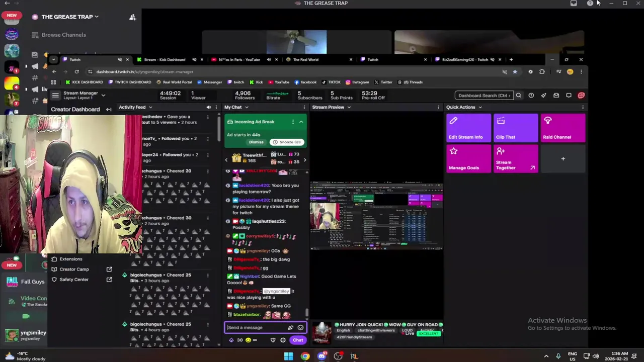Reload the Twitch dashboard page
Viewport: 644px width, 362px height.
[x=76, y=71]
